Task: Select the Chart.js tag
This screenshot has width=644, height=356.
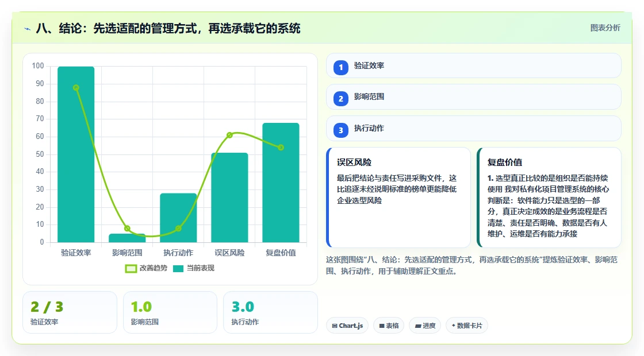Action: pos(347,326)
